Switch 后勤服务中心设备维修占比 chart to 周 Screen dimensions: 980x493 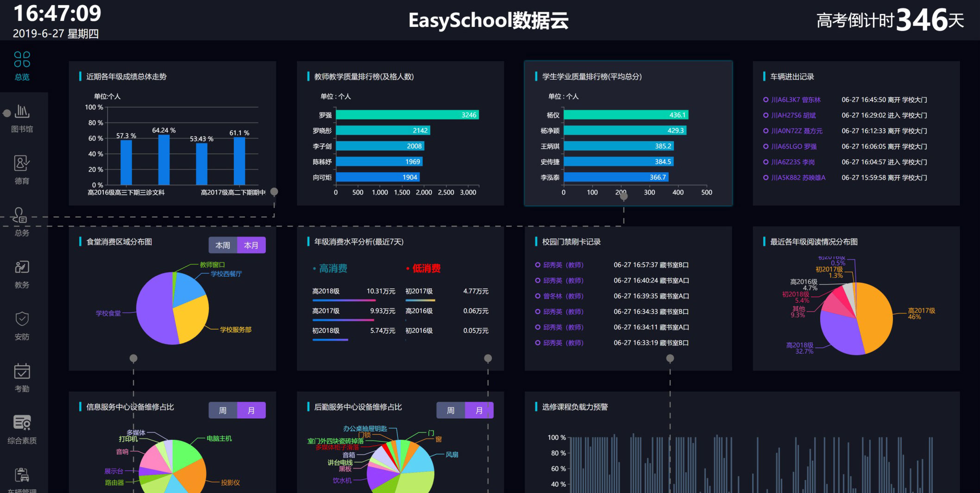click(450, 410)
